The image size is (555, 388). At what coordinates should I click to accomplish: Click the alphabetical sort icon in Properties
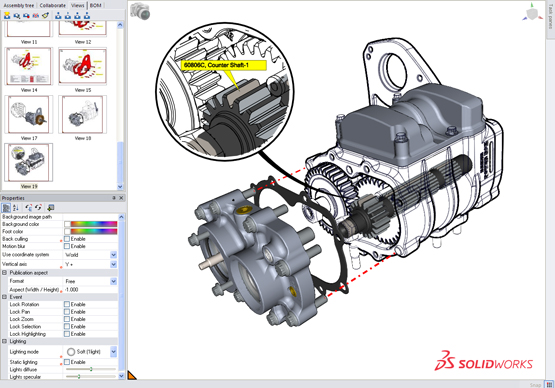tap(16, 208)
